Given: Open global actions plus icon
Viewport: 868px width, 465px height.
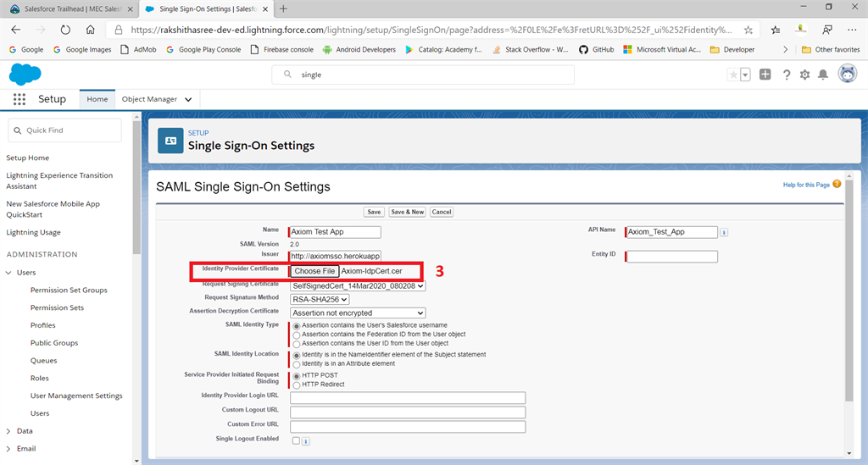Looking at the screenshot, I should [765, 75].
